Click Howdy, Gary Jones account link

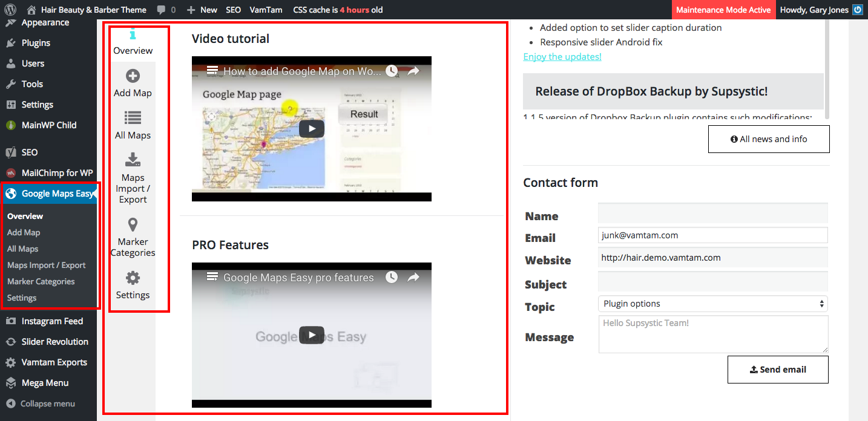821,10
